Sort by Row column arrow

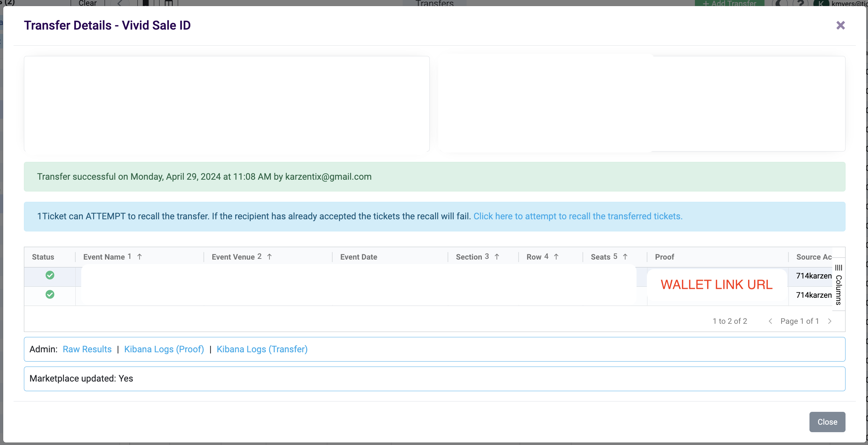556,257
